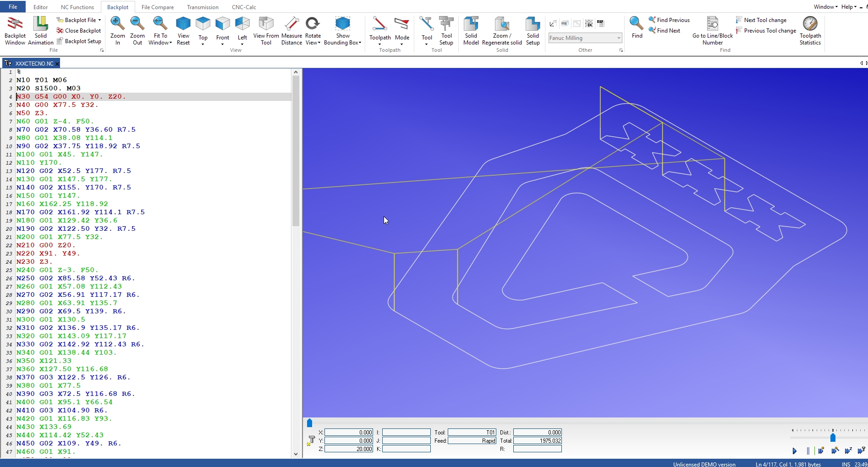Screen dimensions: 868x467
Task: Activate the Measure Distance tool
Action: pos(291,31)
